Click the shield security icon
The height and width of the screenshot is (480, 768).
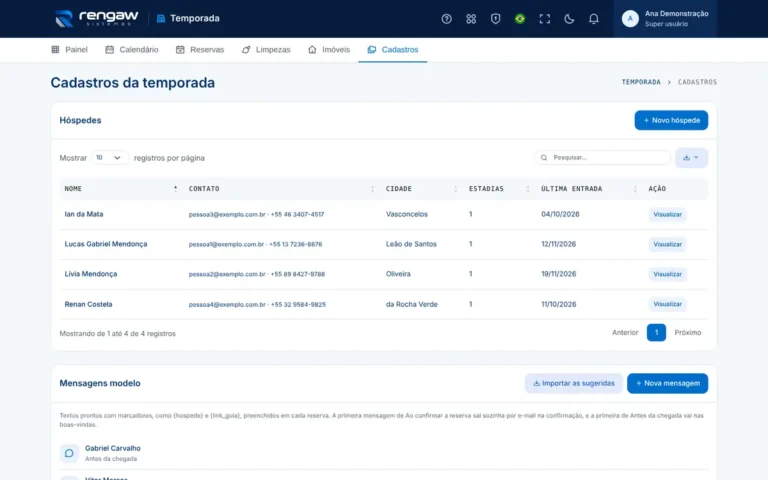[x=495, y=19]
